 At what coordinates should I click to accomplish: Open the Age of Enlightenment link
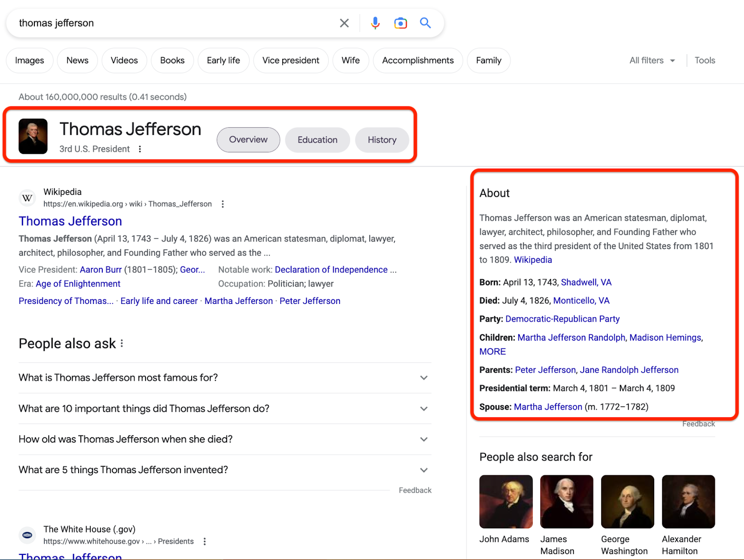[78, 284]
